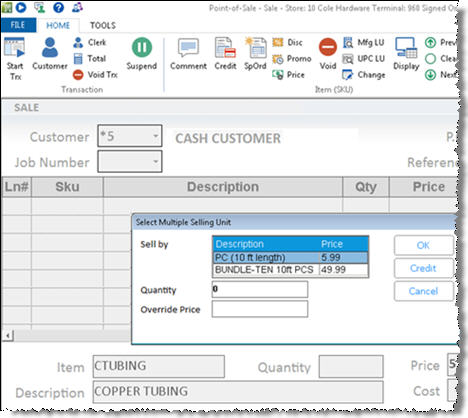468x418 pixels.
Task: Open the UPC LU lookup
Action: [x=364, y=59]
